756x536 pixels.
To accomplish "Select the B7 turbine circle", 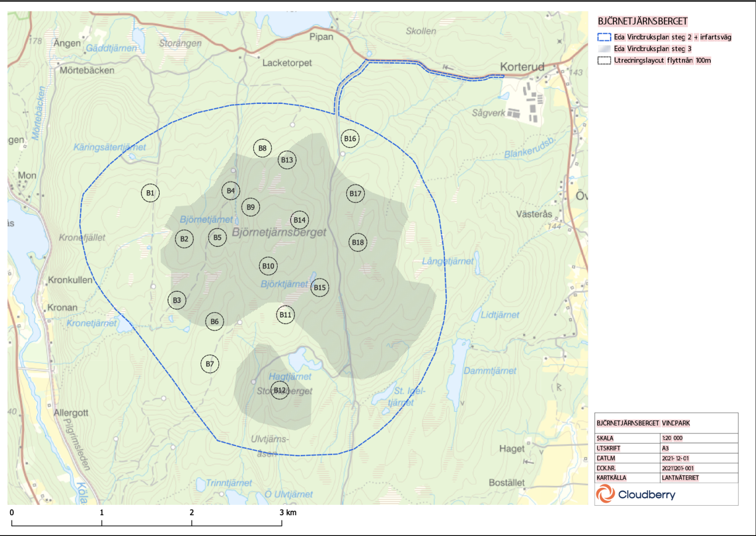I will click(x=210, y=364).
